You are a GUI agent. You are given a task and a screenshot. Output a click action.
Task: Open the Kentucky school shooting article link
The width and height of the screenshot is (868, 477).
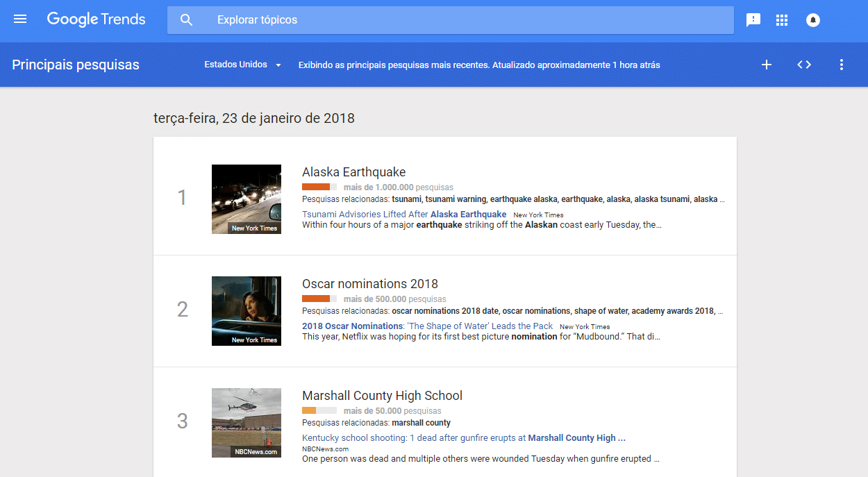tap(464, 438)
